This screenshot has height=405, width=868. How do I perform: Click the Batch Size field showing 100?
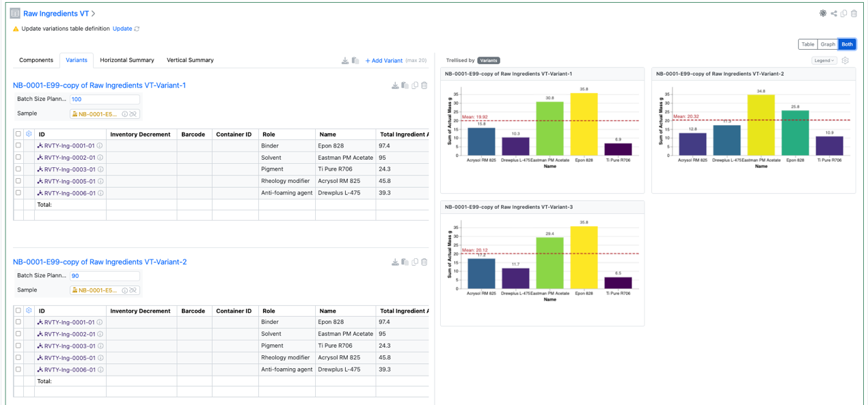[x=105, y=100]
